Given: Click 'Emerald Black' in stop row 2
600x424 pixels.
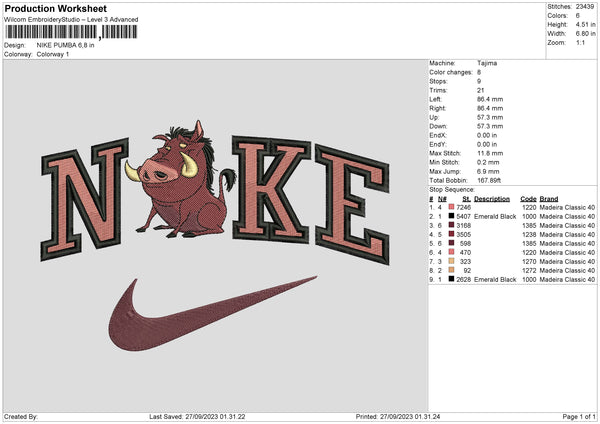Looking at the screenshot, I should (495, 217).
